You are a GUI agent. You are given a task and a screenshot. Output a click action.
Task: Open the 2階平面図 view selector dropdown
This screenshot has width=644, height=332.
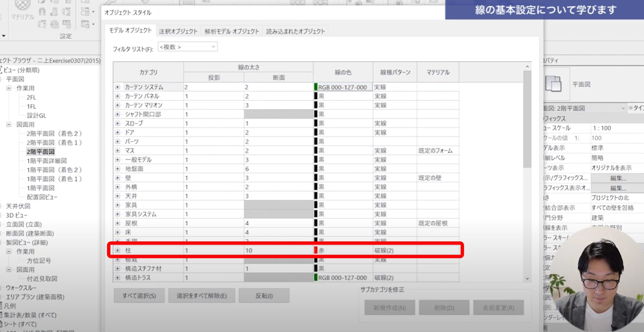click(x=623, y=108)
